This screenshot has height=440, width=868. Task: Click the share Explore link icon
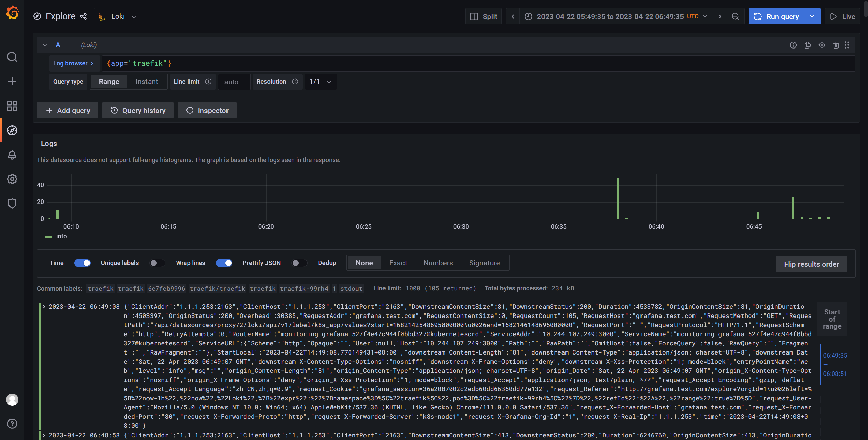click(x=83, y=16)
